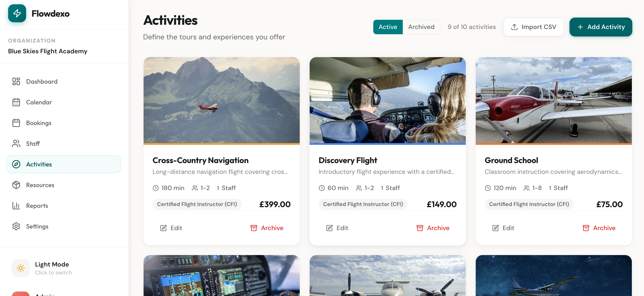Open Settings gear icon in sidebar
The width and height of the screenshot is (644, 296).
click(x=16, y=226)
